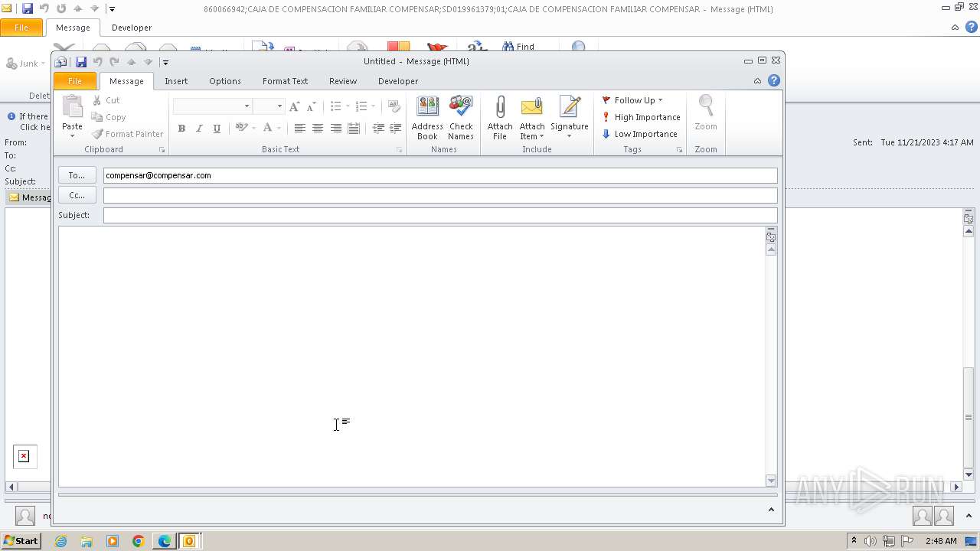980x551 pixels.
Task: Save the untitled message with the floppy disk icon
Action: [x=80, y=62]
